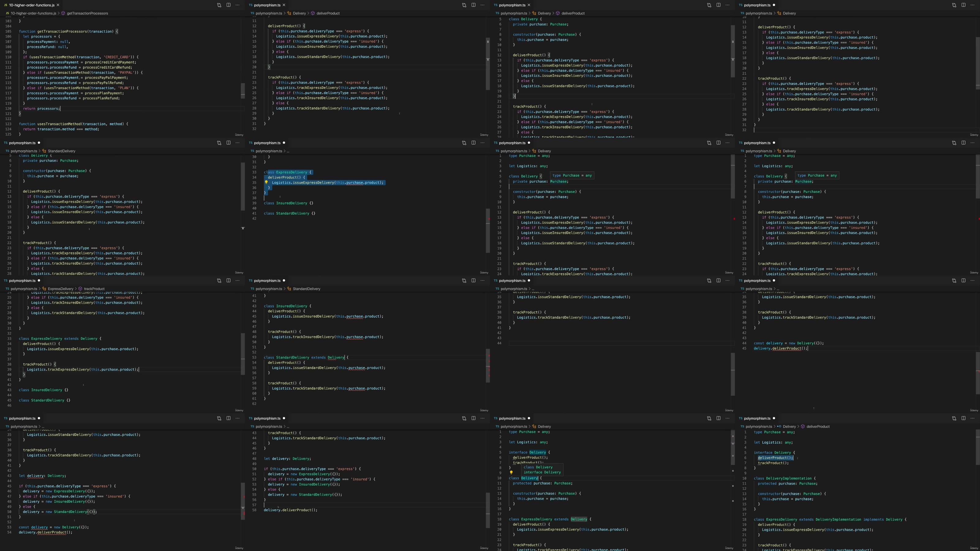Click 'class Delivery' entry in hover popup
This screenshot has width=980, height=551.
[538, 467]
